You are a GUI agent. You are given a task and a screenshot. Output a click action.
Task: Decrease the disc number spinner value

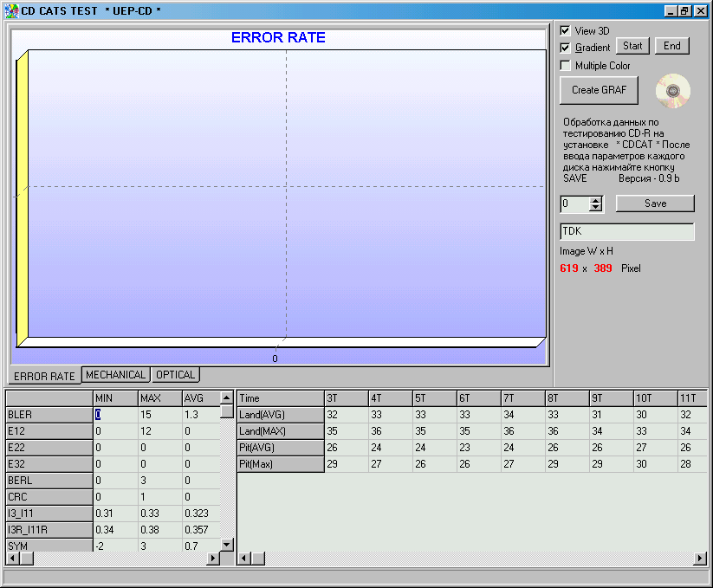595,207
